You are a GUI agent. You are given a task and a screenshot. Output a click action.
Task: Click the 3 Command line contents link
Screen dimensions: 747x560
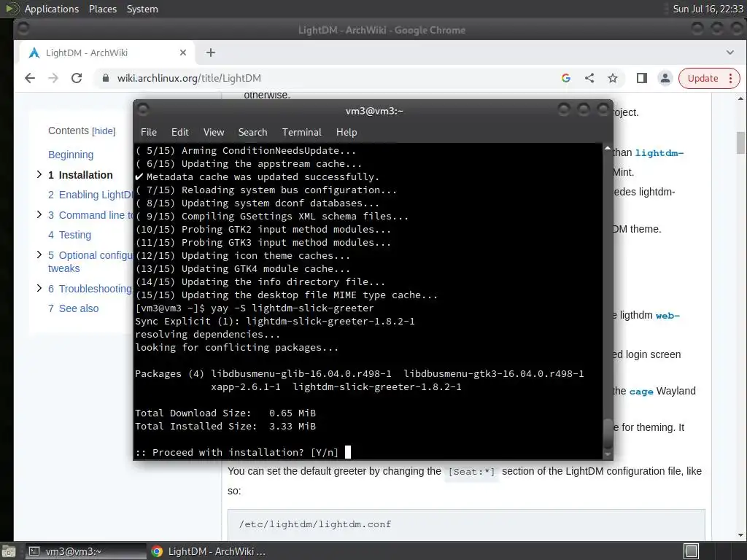point(90,215)
